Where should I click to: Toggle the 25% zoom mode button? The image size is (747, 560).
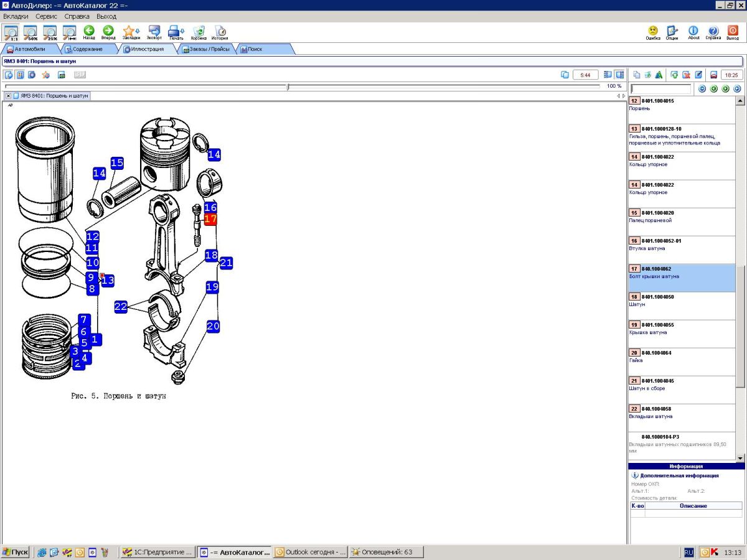[50, 32]
